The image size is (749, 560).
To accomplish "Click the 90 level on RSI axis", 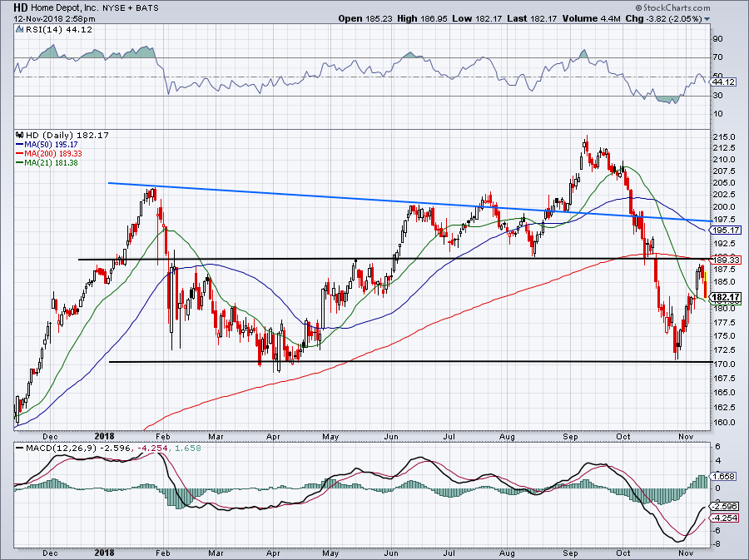I will (717, 38).
